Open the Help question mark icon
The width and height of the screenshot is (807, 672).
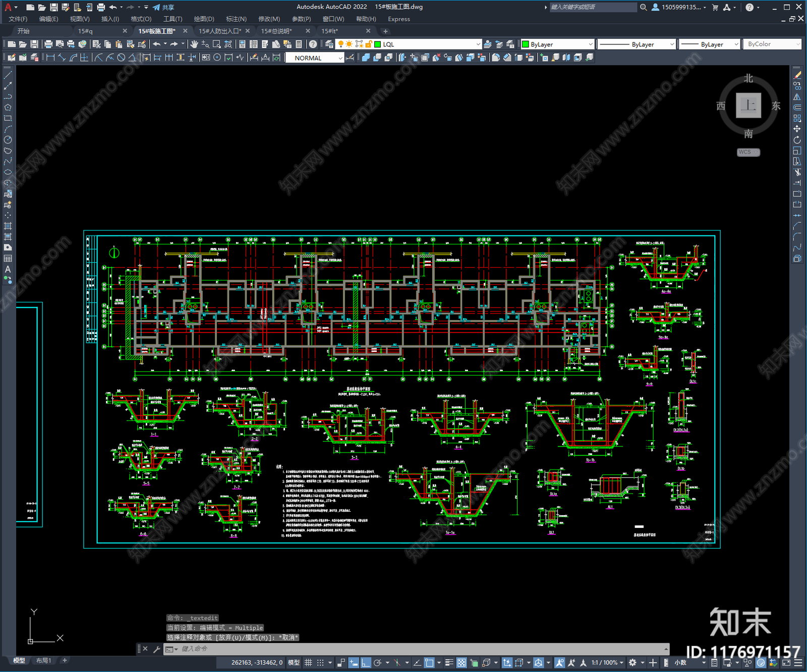pos(313,44)
